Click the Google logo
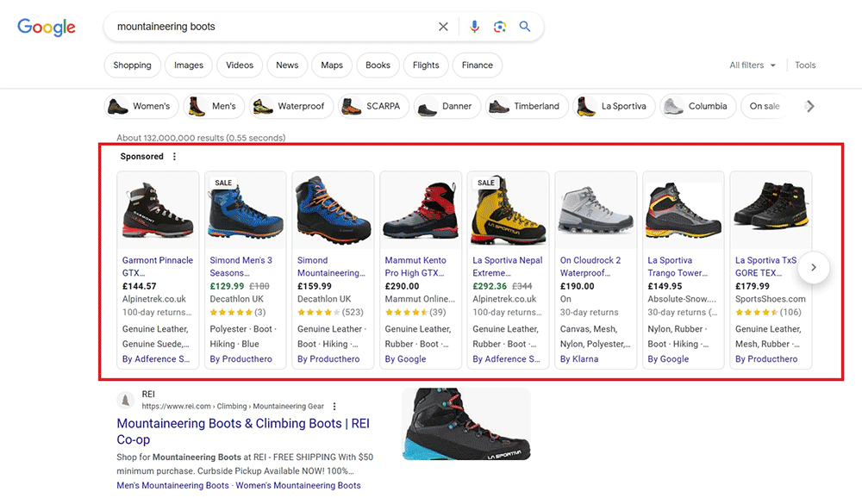Viewport: 862px width, 504px height. point(47,27)
